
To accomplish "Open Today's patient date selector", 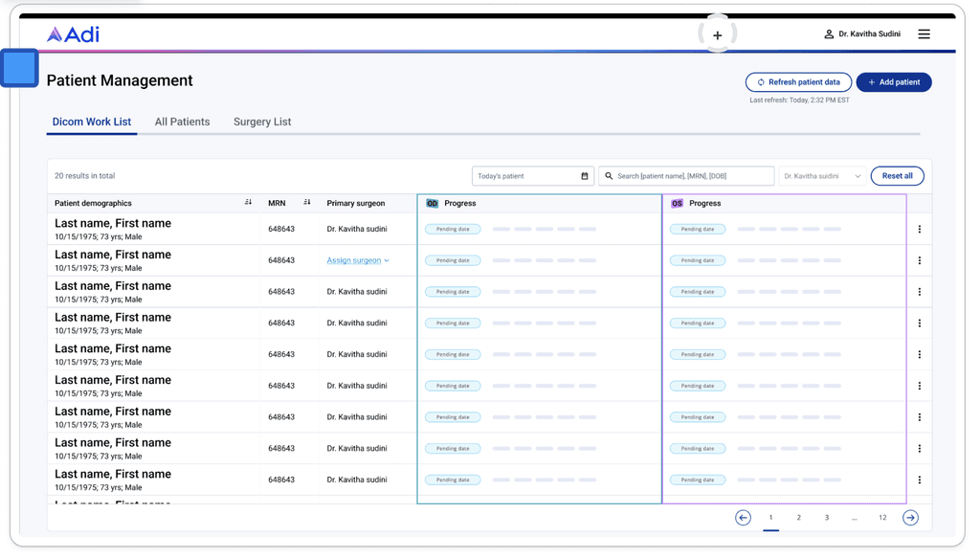I will [533, 176].
